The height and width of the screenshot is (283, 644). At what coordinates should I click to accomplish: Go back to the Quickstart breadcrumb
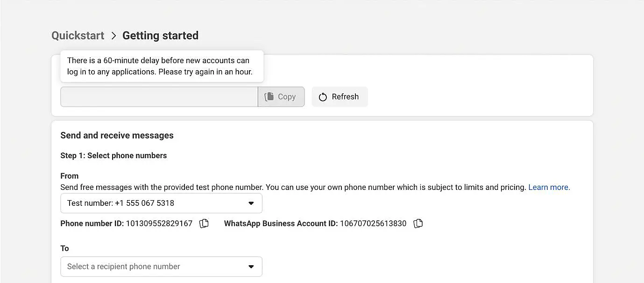click(x=78, y=36)
